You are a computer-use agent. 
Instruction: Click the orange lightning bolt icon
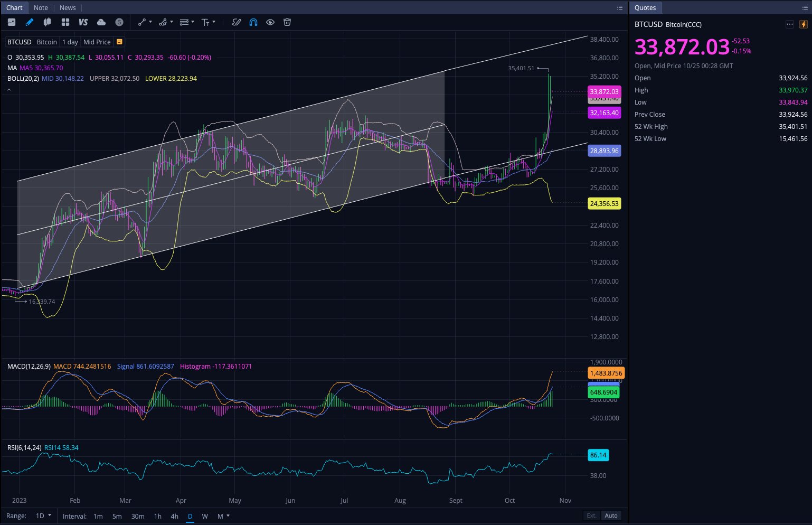point(803,24)
